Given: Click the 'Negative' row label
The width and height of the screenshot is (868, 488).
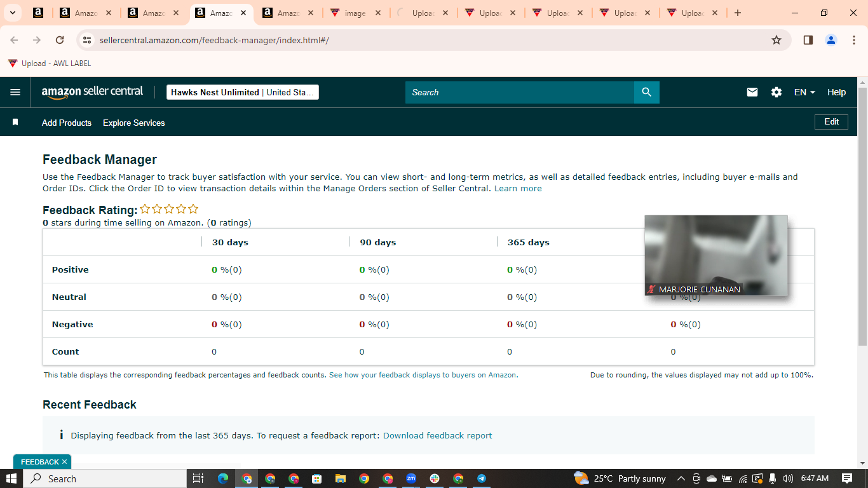Looking at the screenshot, I should [x=72, y=324].
